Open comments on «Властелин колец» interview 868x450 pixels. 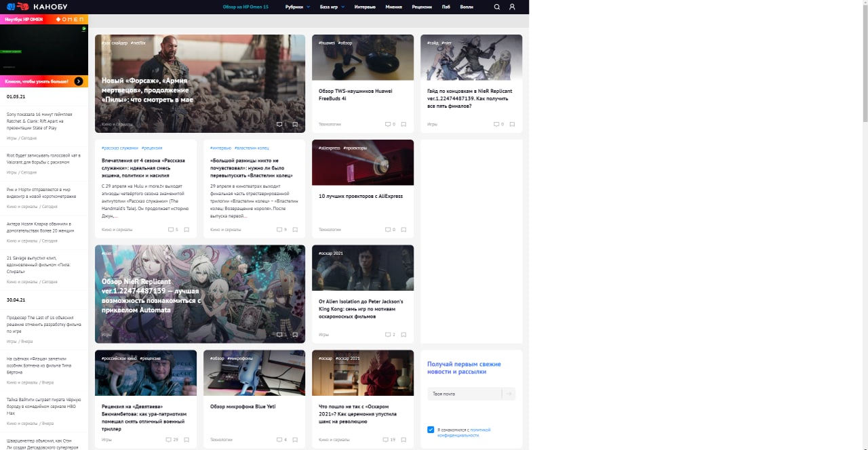point(281,229)
